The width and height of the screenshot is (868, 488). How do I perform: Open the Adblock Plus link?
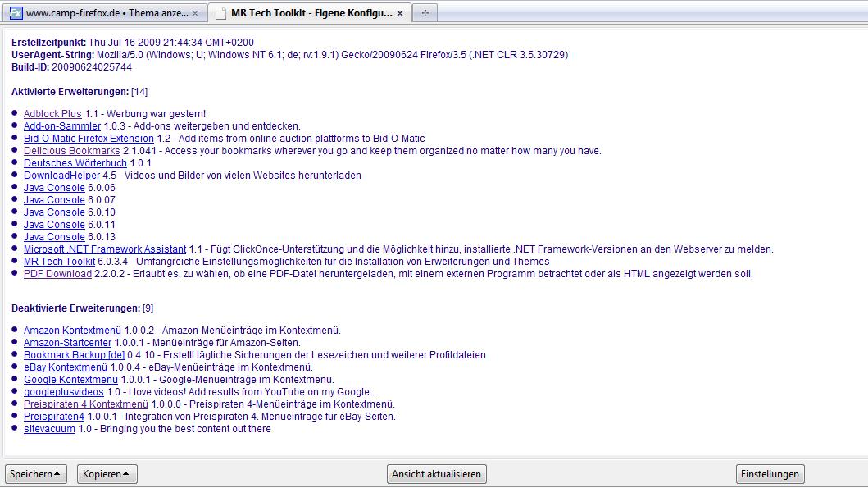[x=52, y=113]
